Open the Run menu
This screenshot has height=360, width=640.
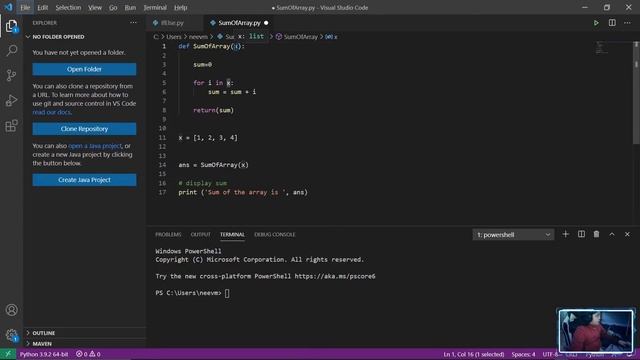130,7
